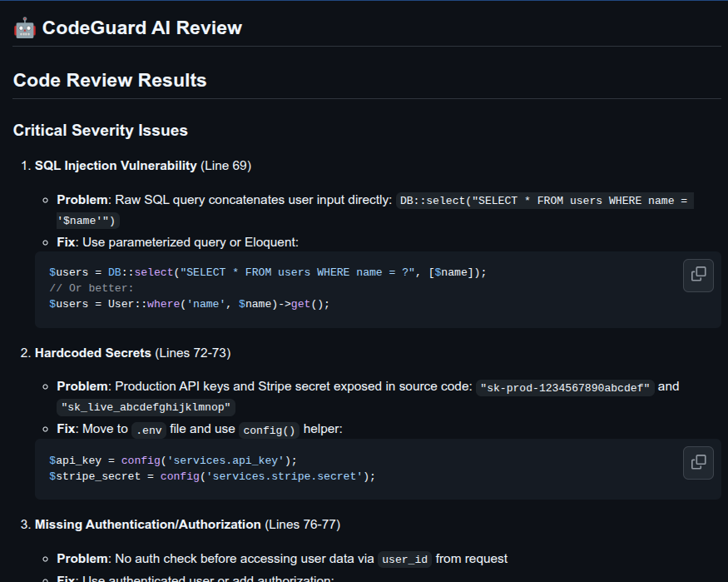Click the $stripe_secret config code line

tap(212, 476)
